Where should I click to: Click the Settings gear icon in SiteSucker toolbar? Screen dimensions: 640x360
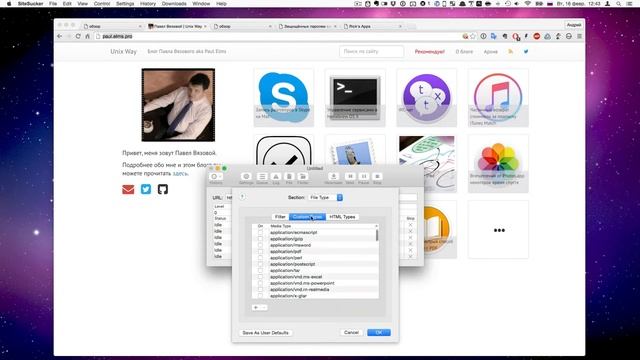click(246, 176)
